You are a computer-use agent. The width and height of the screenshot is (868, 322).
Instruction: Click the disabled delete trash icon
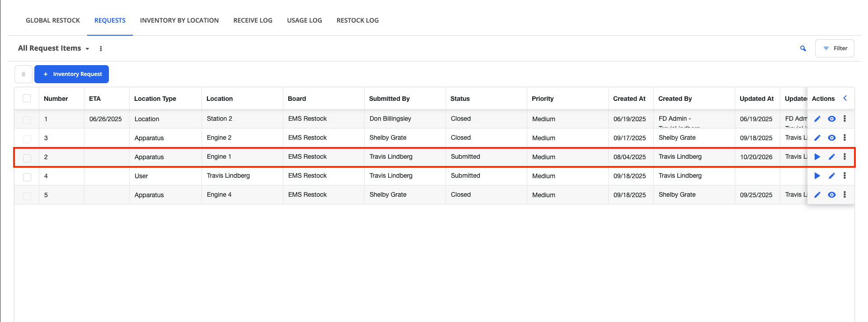(x=23, y=74)
